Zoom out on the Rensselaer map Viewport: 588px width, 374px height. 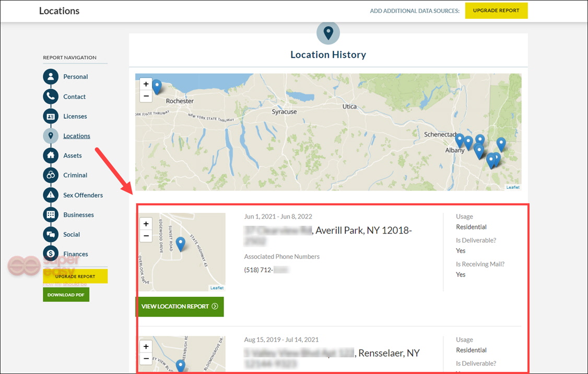pyautogui.click(x=146, y=359)
